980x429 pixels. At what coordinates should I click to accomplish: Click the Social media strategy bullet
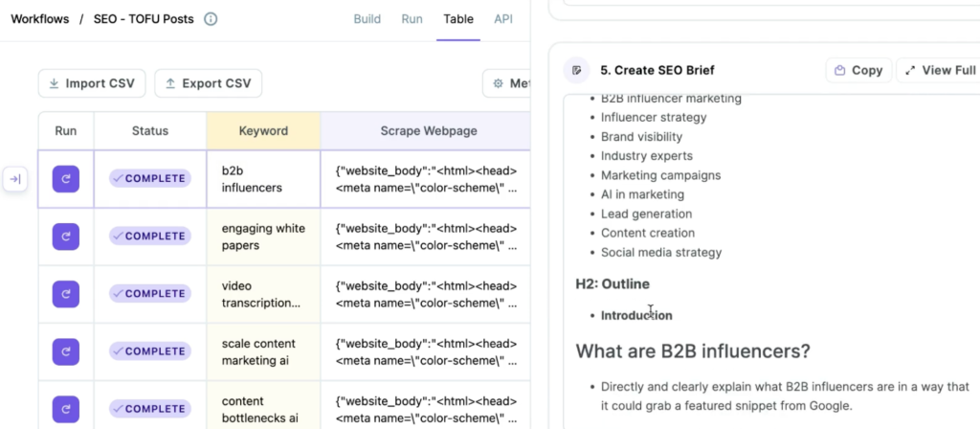click(661, 252)
